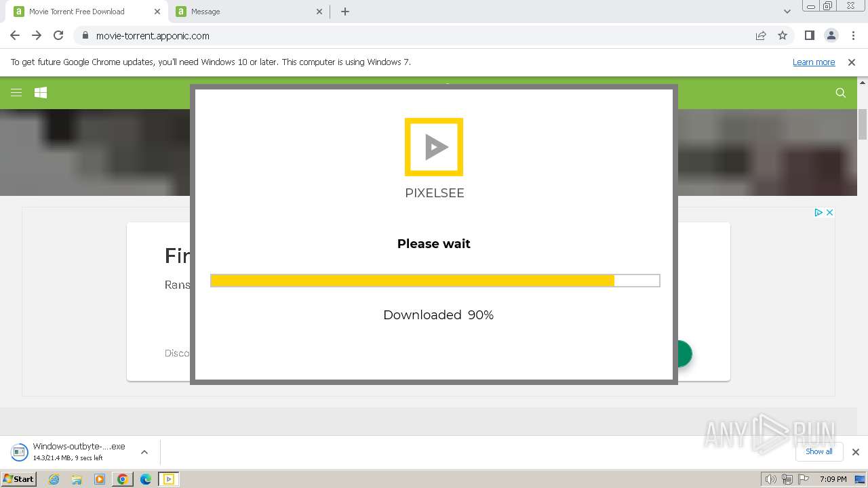Switch to the Message tab
This screenshot has width=868, height=488.
click(x=250, y=12)
